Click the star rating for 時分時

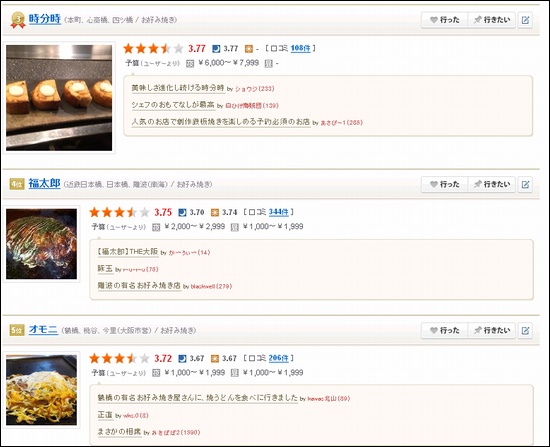153,48
